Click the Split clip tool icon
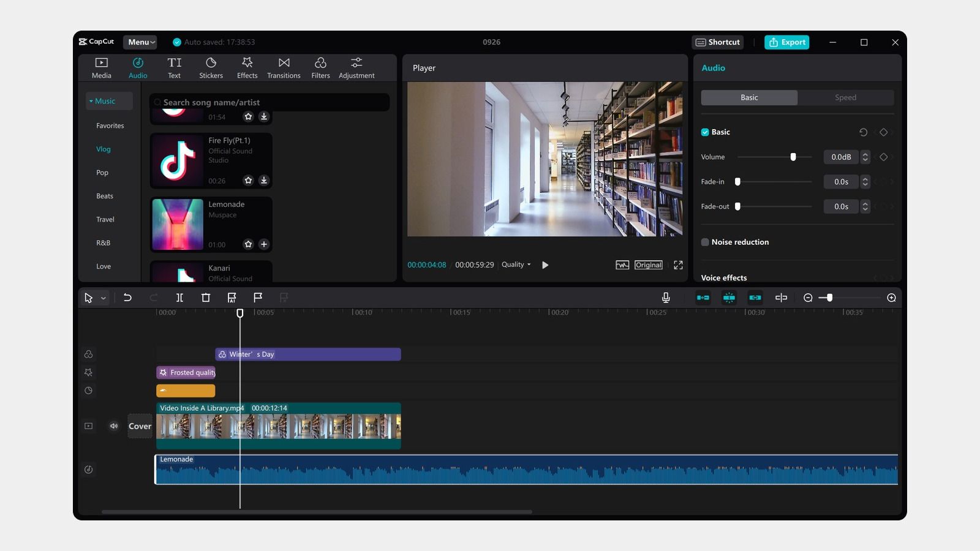The height and width of the screenshot is (551, 980). [179, 298]
